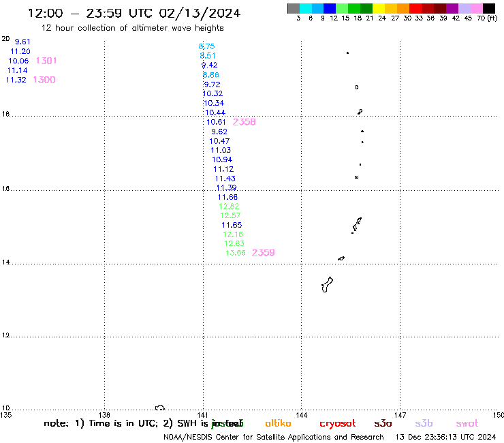Screen dimensions: 504x443
Task: Click the wave height value 11.12
Action: point(223,169)
